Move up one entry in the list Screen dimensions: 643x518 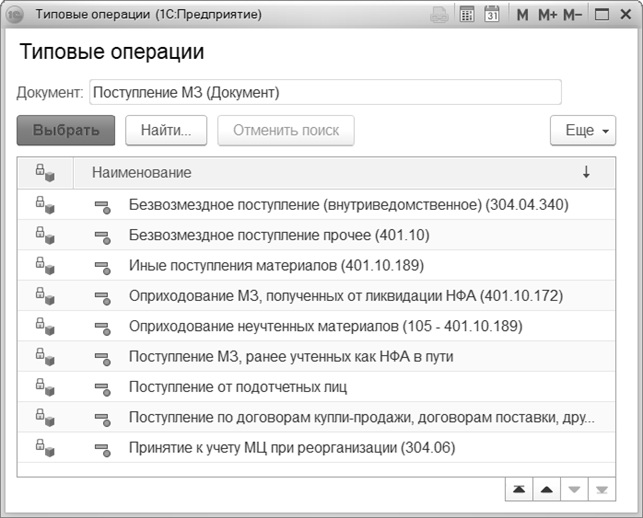click(x=546, y=489)
